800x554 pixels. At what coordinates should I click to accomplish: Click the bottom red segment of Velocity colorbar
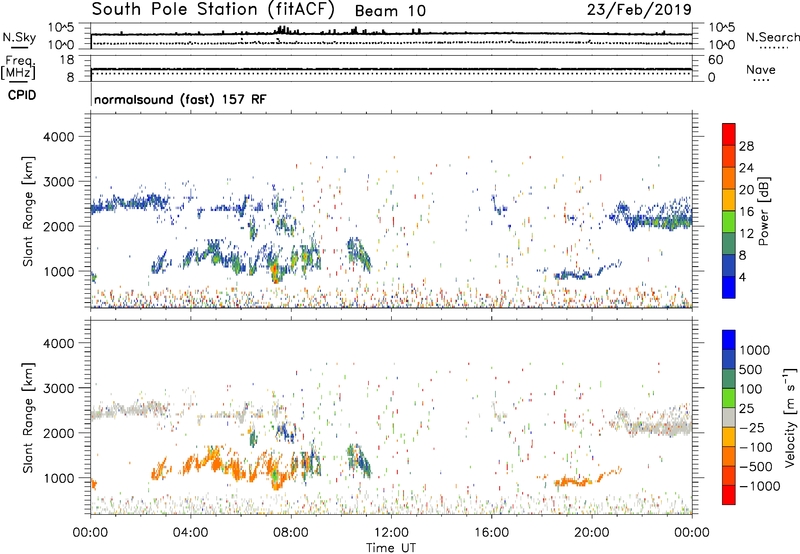[729, 495]
